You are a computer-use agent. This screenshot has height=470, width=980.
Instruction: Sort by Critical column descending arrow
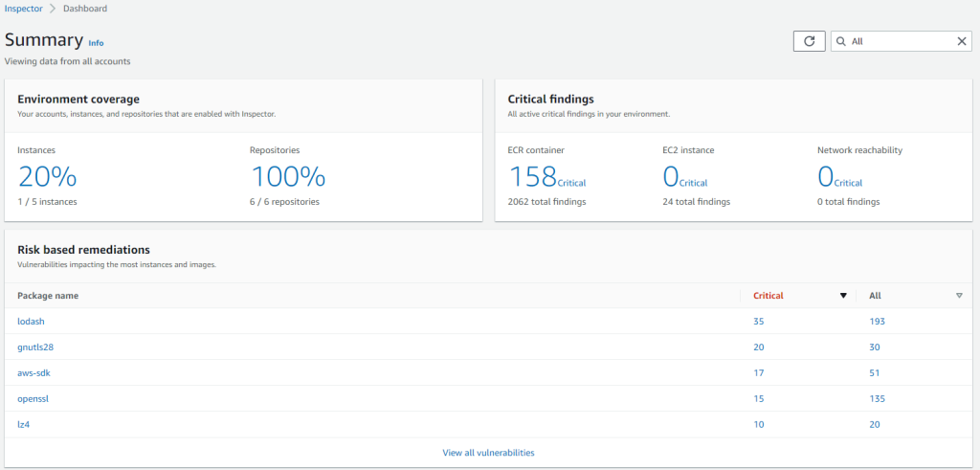(842, 296)
